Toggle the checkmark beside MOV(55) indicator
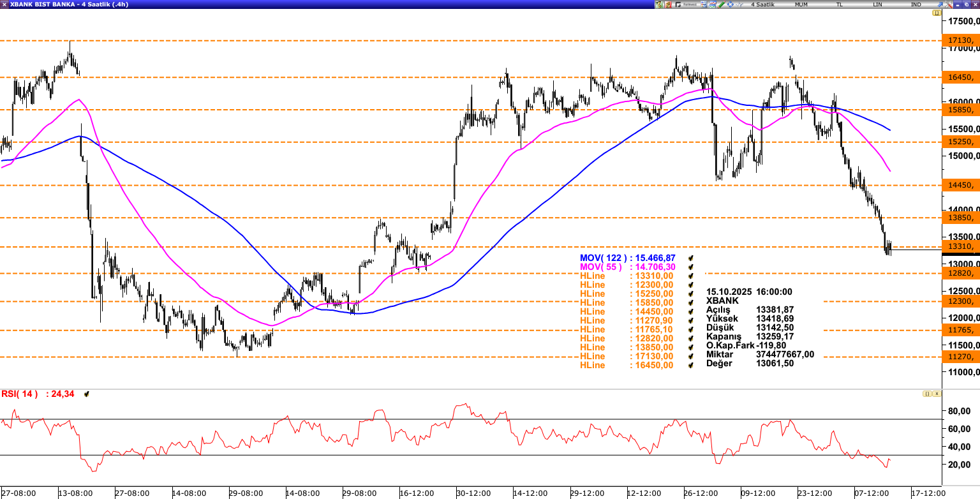This screenshot has width=980, height=499. [690, 267]
